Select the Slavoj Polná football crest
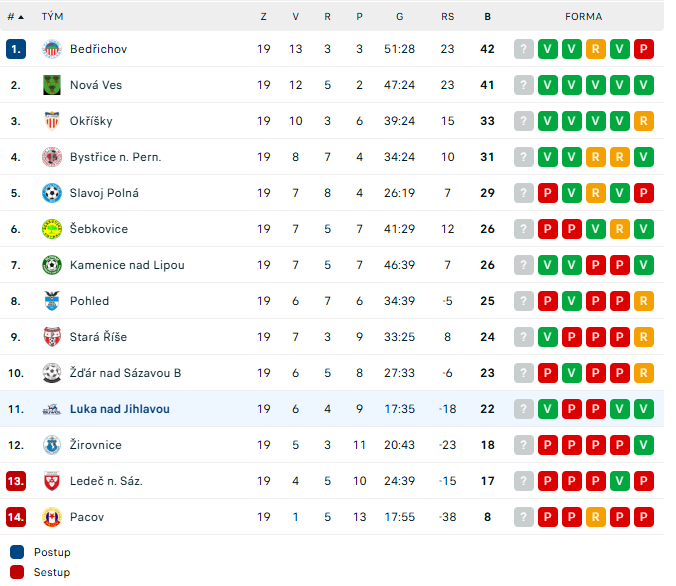The height and width of the screenshot is (586, 676). coord(52,193)
